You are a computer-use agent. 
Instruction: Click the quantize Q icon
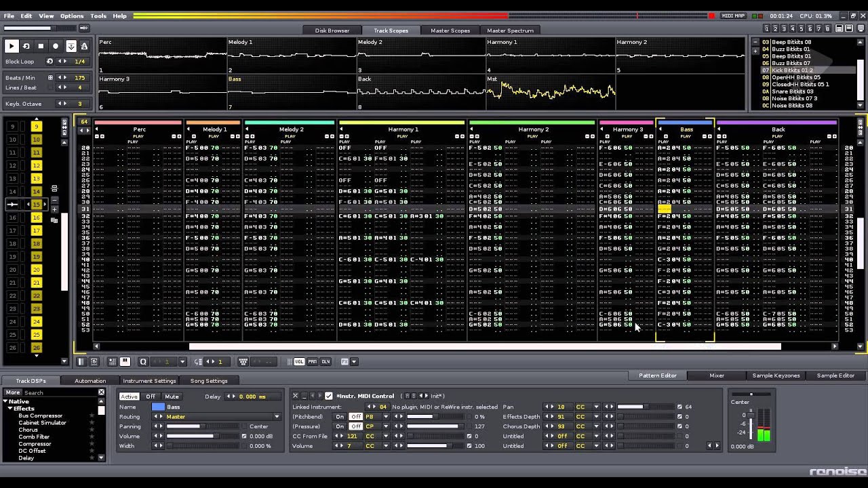tap(142, 362)
